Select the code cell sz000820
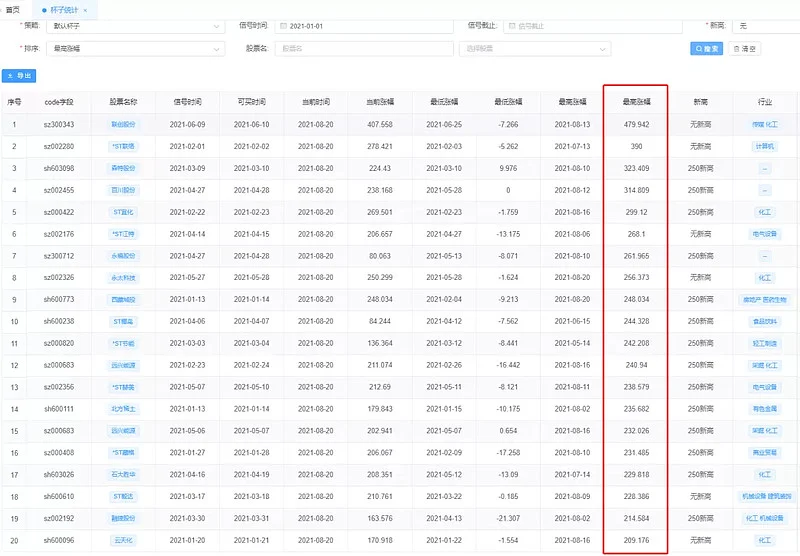The height and width of the screenshot is (556, 800). (59, 343)
